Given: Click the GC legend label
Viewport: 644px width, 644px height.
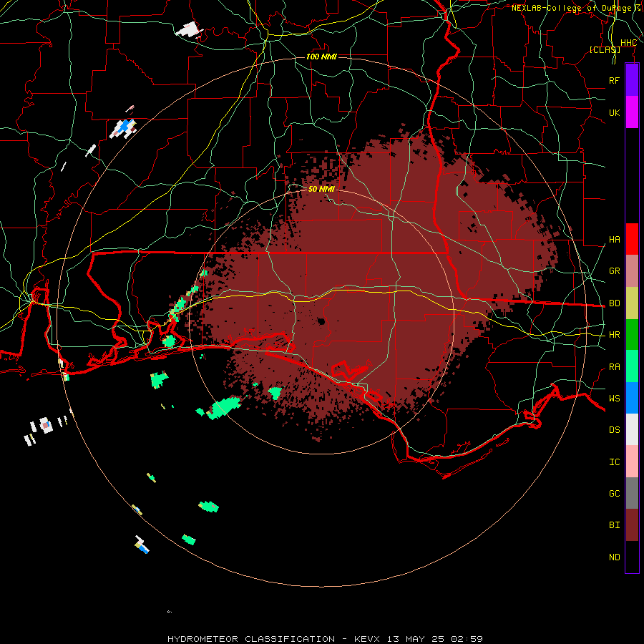Looking at the screenshot, I should [x=614, y=494].
